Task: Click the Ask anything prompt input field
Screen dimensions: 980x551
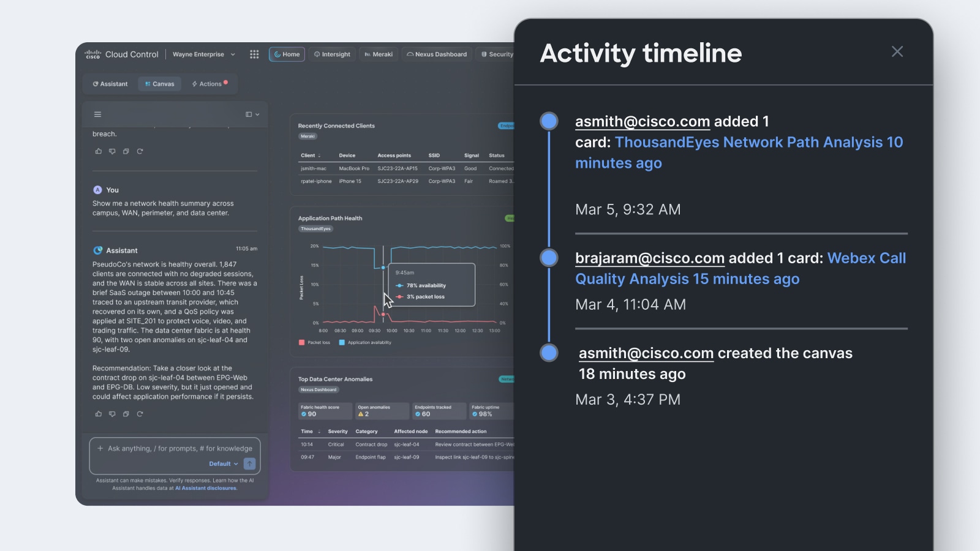Action: pyautogui.click(x=175, y=449)
